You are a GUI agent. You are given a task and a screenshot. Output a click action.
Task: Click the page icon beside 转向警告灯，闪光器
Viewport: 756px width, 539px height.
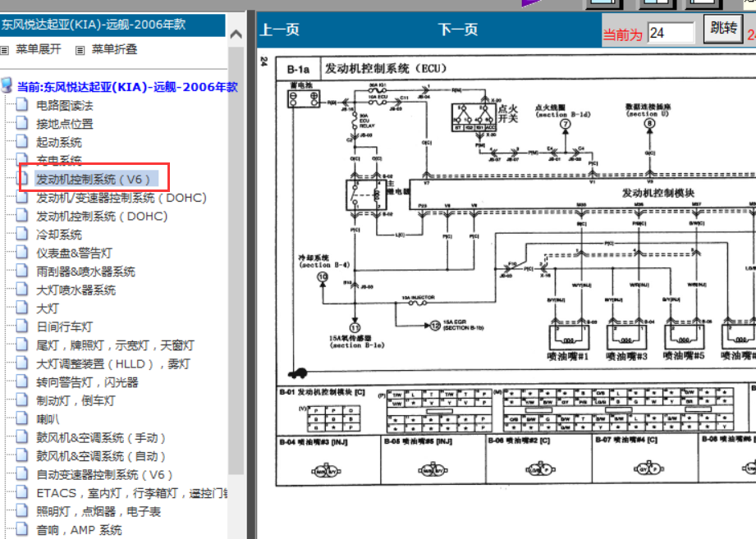[21, 381]
